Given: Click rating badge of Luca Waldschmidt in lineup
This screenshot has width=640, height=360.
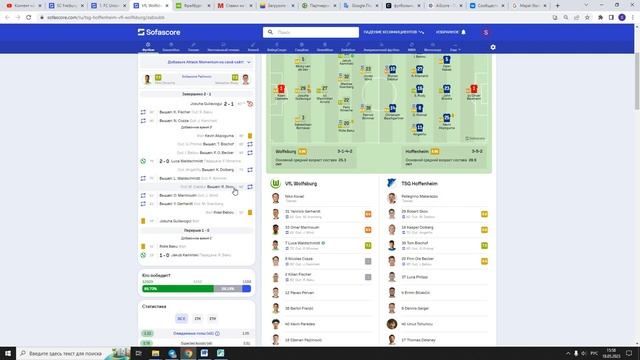Looking at the screenshot, I should 368,246.
